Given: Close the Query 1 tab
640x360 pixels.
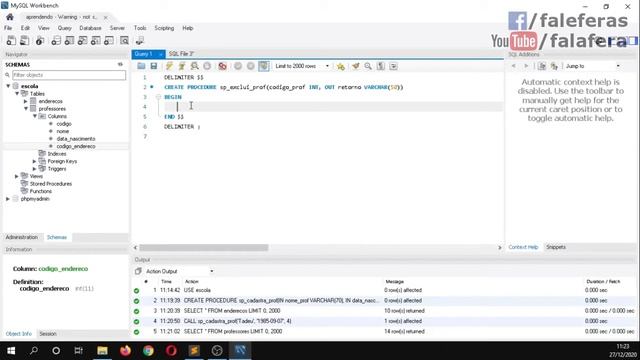Looking at the screenshot, I should click(161, 54).
